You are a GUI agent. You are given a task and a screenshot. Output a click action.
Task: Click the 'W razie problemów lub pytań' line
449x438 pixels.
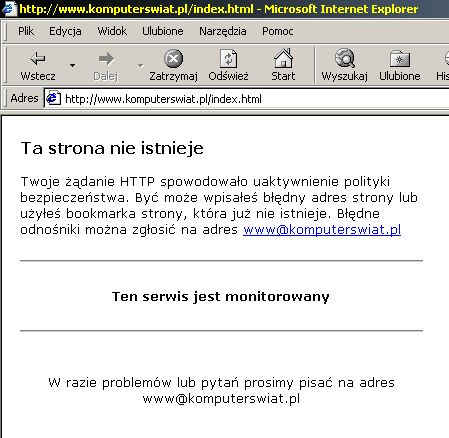pos(221,382)
